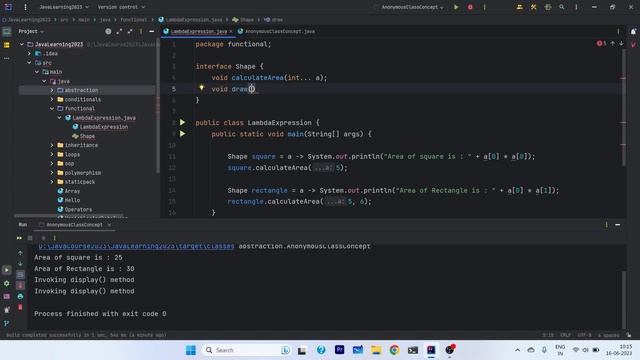Open Search Everywhere magnifier icon
640x360 pixels.
point(562,7)
